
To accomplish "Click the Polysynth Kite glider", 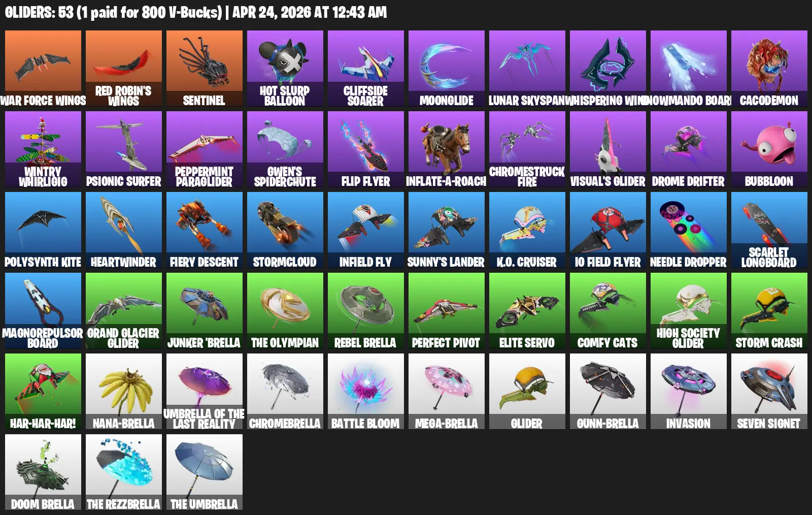I will point(43,230).
